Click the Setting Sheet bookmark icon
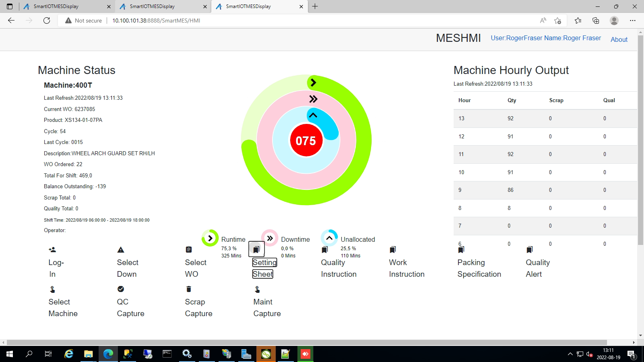 [x=256, y=249]
